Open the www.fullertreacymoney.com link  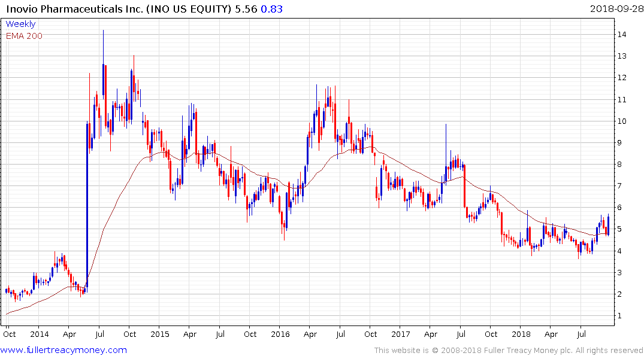(x=64, y=350)
